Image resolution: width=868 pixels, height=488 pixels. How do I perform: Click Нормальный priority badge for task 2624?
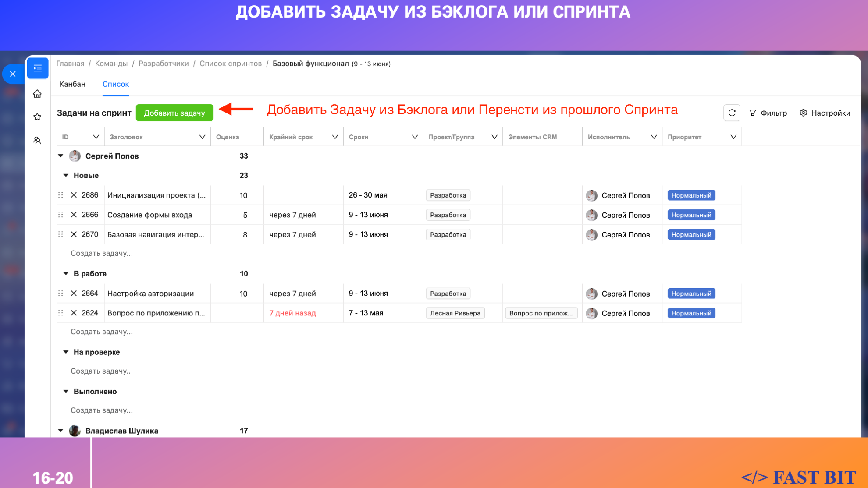point(691,313)
